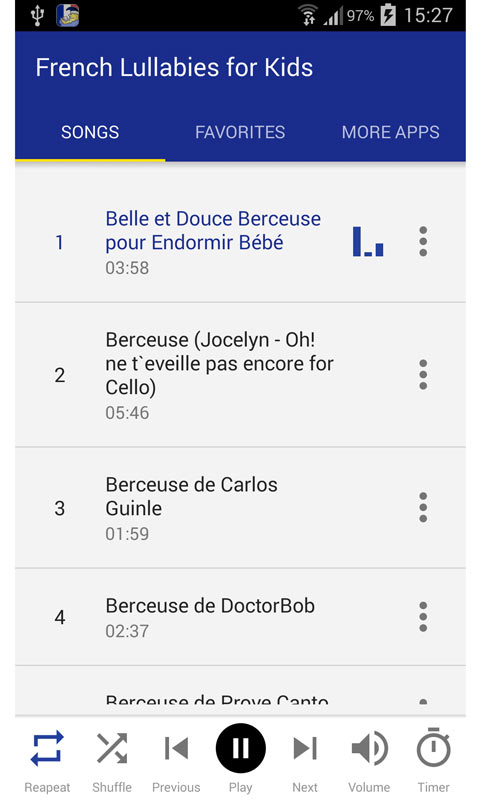Tap the battery icon in status bar
The image size is (480, 800).
[388, 15]
